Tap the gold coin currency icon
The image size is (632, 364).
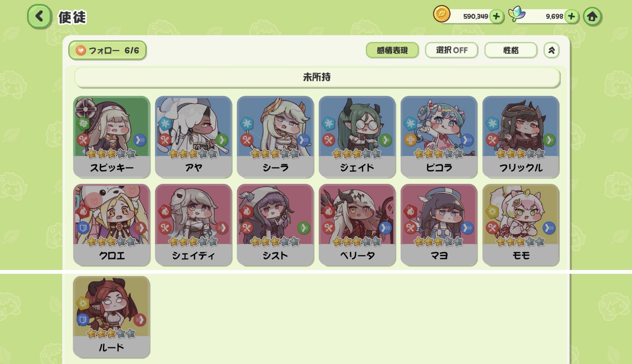(442, 14)
